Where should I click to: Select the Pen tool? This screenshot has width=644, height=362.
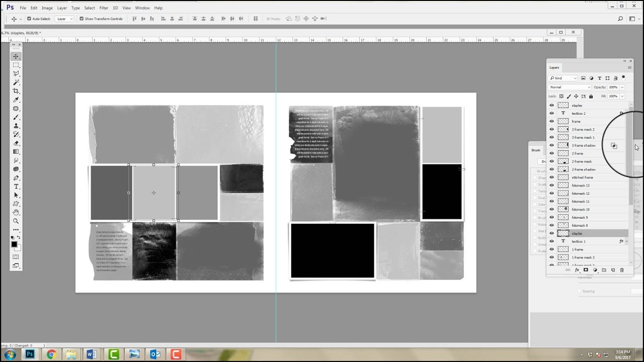pyautogui.click(x=16, y=177)
